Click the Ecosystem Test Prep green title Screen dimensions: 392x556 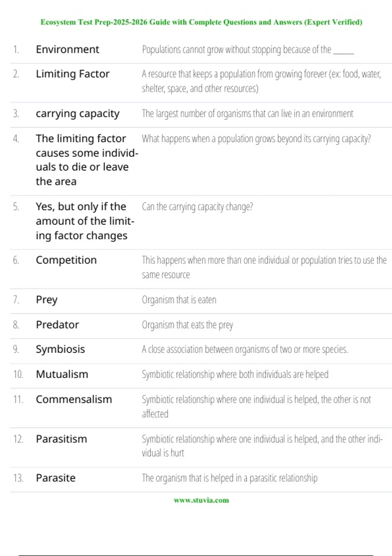pos(201,22)
